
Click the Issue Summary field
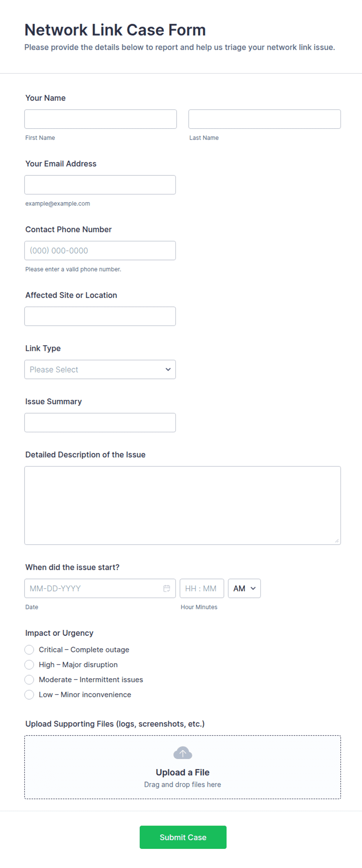coord(100,423)
